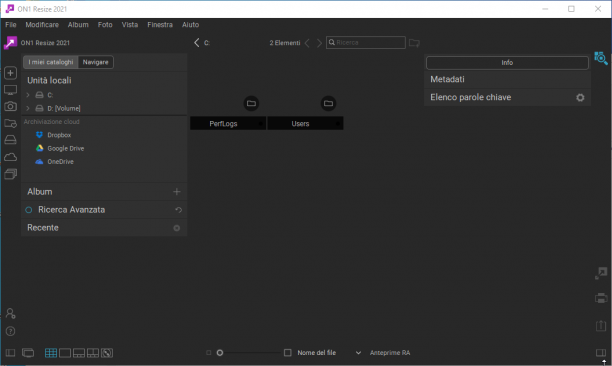The height and width of the screenshot is (366, 612).
Task: Toggle the left panel visibility icon
Action: [11, 353]
